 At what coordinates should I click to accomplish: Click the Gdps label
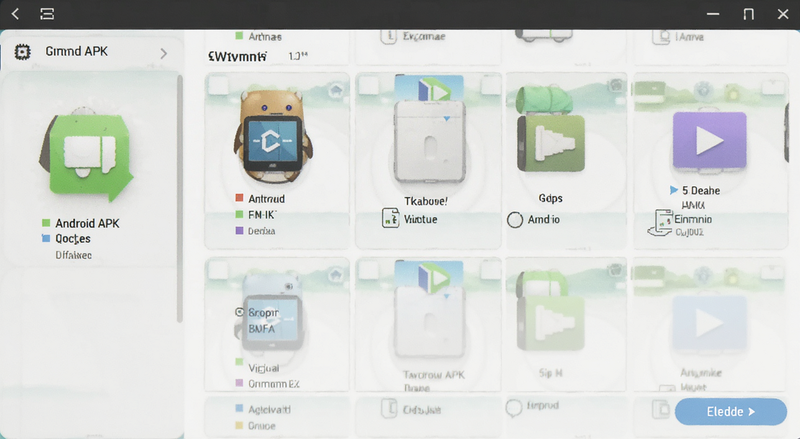tap(551, 198)
